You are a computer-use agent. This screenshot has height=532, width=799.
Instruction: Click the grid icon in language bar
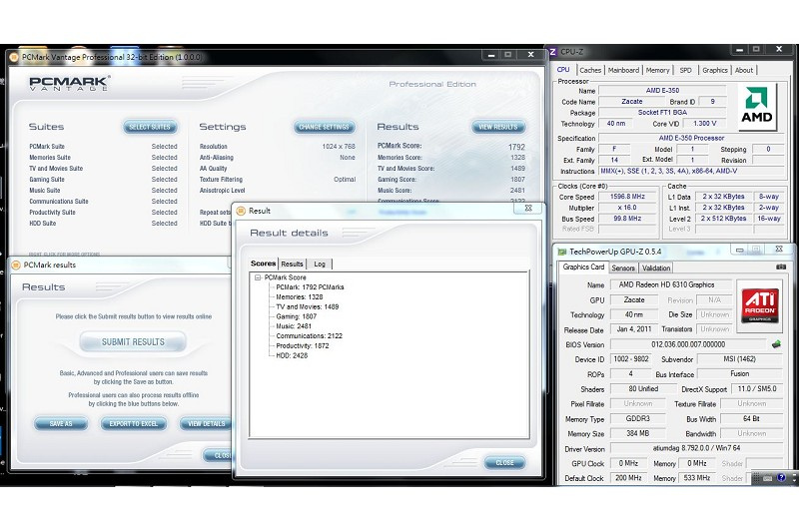[x=756, y=478]
